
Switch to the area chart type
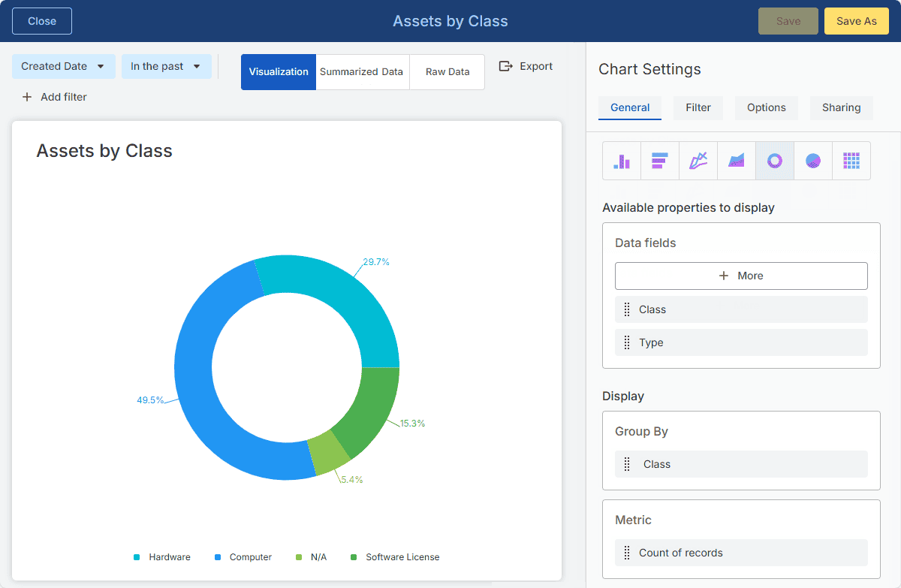[x=737, y=161]
